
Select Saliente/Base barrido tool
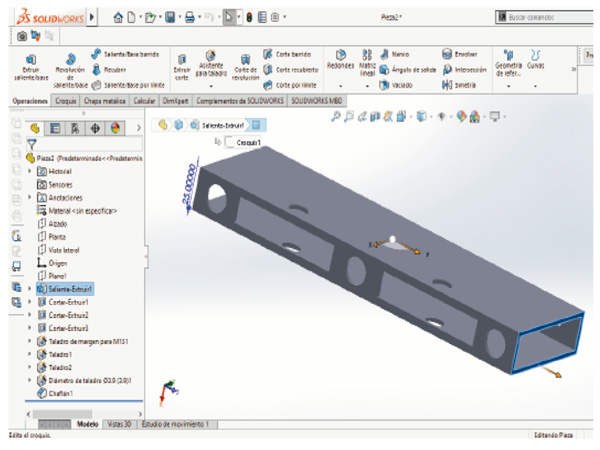(125, 54)
